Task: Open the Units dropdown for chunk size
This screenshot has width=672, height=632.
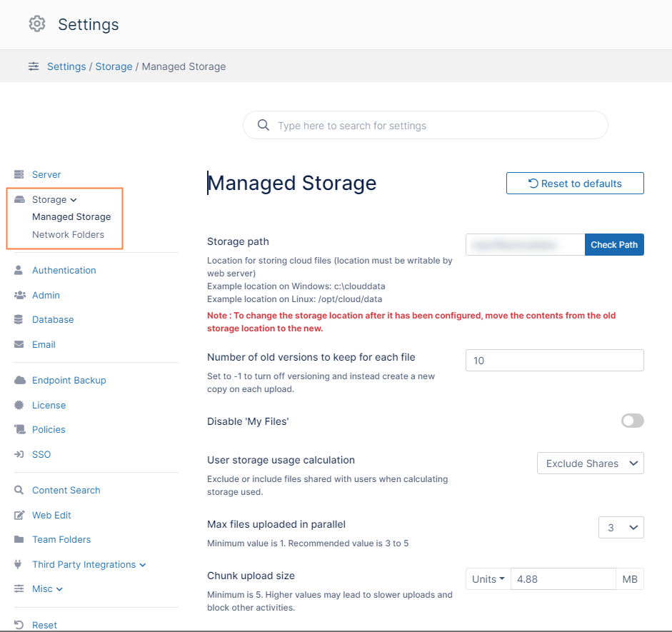Action: (x=488, y=578)
